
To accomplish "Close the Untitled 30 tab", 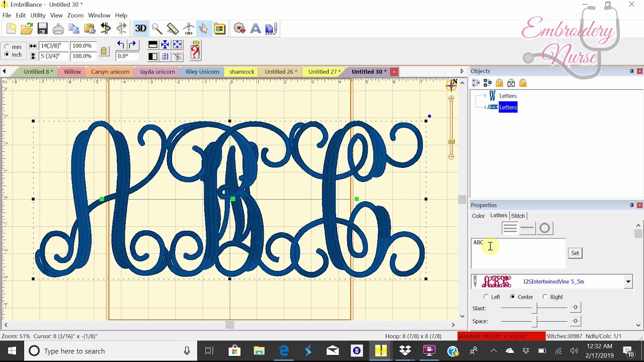I will pos(394,72).
